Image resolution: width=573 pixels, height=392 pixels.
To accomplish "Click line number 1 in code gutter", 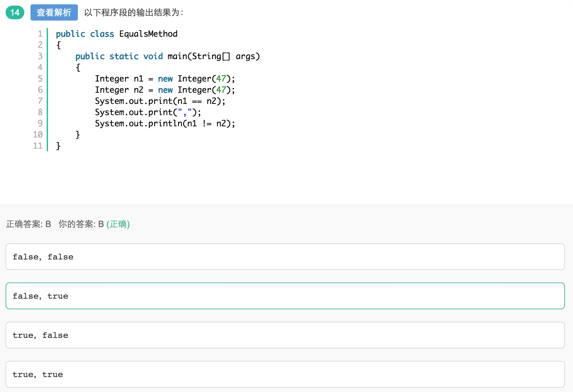I will tap(40, 34).
